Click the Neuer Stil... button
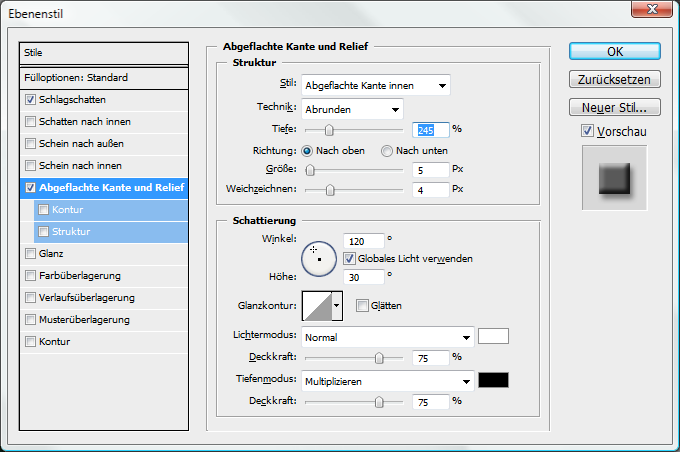Image resolution: width=680 pixels, height=452 pixels. pyautogui.click(x=615, y=107)
